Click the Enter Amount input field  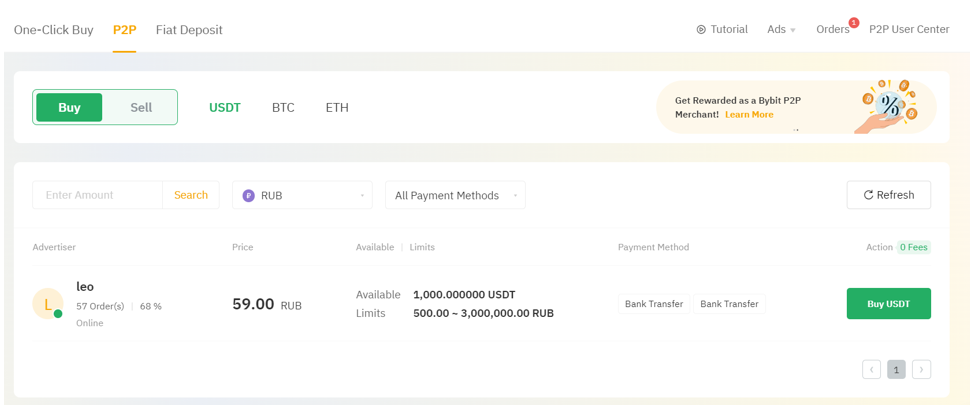[98, 195]
